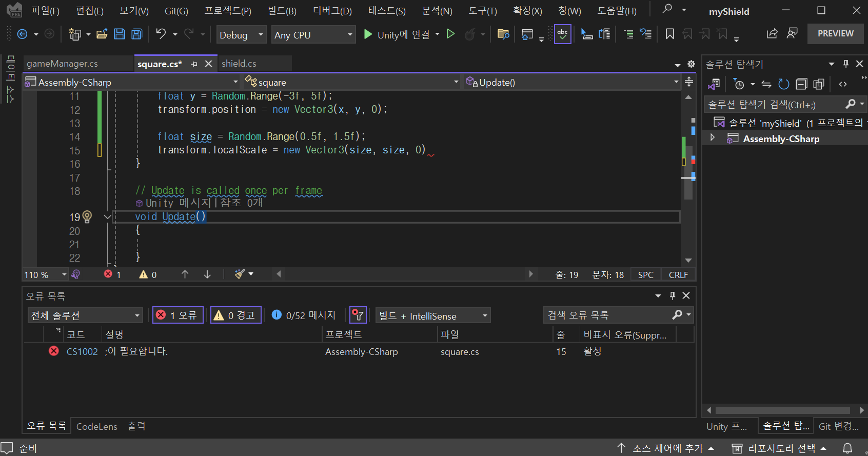Screen dimensions: 868x456
Task: Undo the last edit via Undo icon
Action: point(161,34)
